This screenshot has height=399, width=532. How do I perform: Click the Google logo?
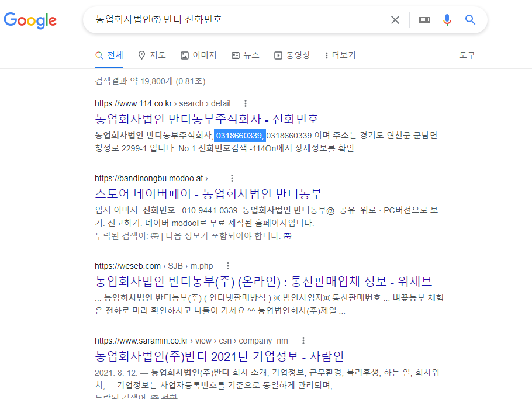(x=30, y=20)
